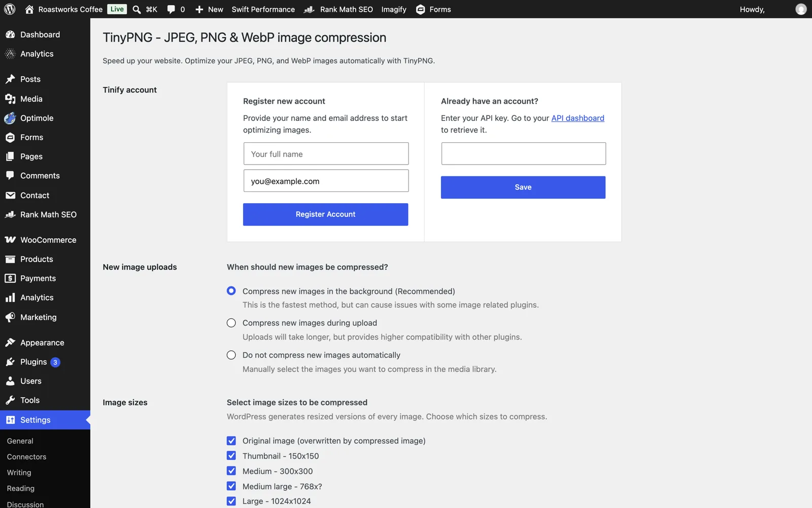
Task: Click the Users person icon
Action: pyautogui.click(x=10, y=381)
